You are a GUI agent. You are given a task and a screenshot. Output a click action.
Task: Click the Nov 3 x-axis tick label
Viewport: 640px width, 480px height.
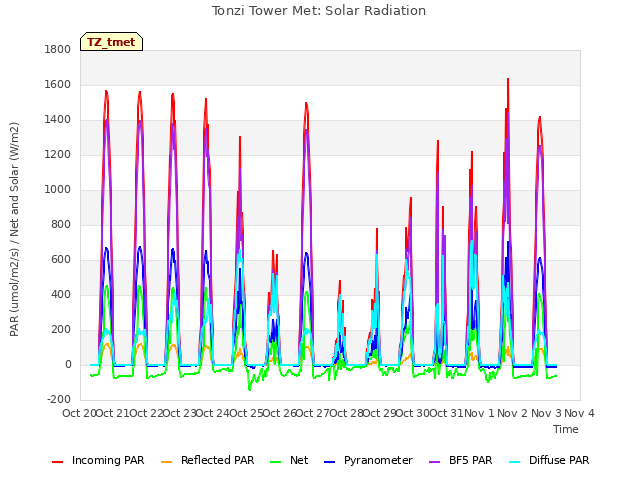[546, 413]
